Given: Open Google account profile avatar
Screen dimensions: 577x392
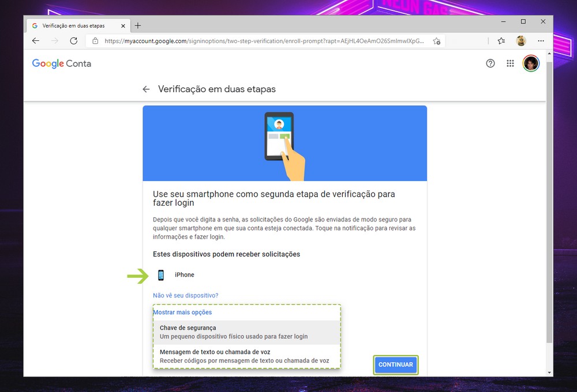Looking at the screenshot, I should click(x=531, y=63).
